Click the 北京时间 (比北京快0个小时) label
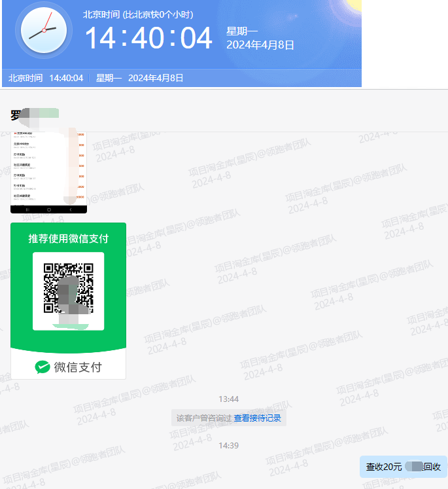The width and height of the screenshot is (448, 489). pyautogui.click(x=137, y=14)
